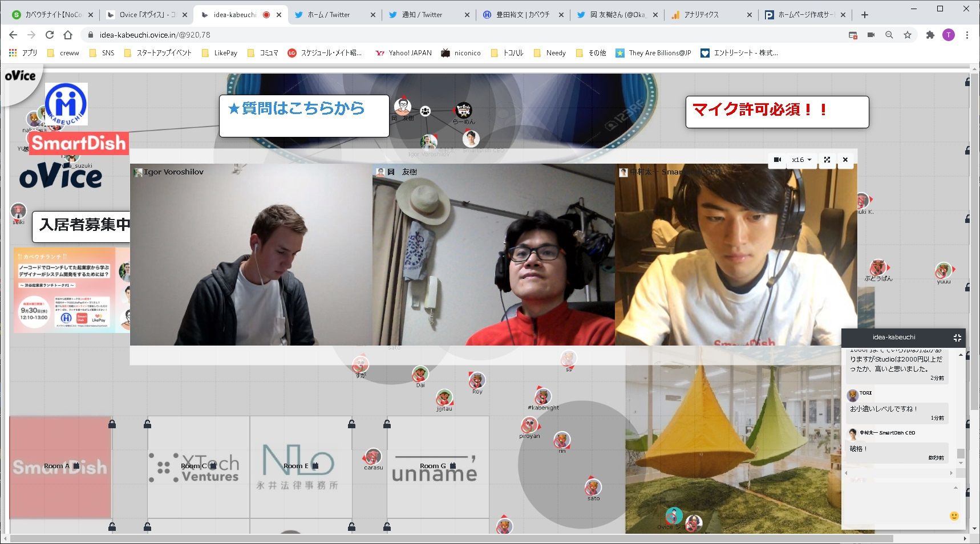This screenshot has width=980, height=544.
Task: Open Chrome extensions puzzle icon
Action: coord(930,35)
